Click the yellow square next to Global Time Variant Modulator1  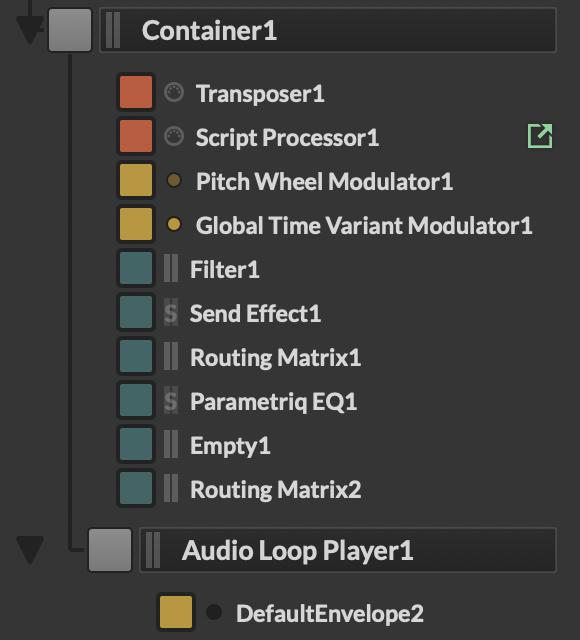[136, 224]
